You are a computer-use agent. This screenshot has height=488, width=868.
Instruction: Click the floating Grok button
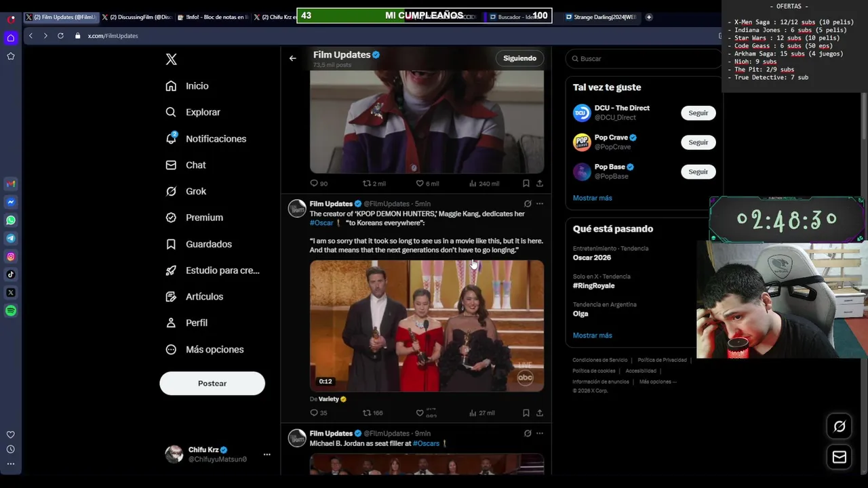[840, 426]
